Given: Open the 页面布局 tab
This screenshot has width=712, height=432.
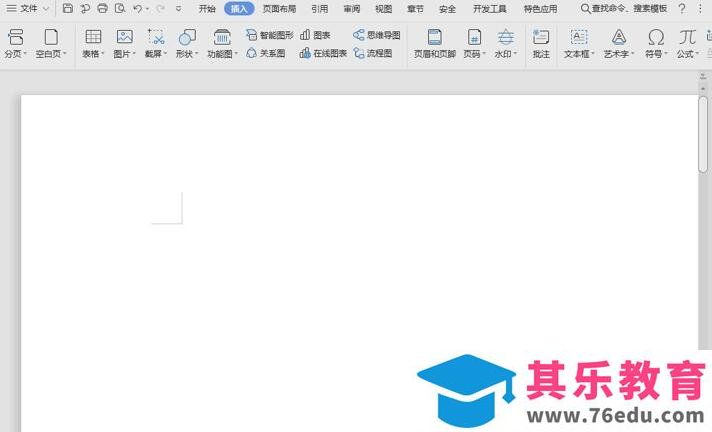Looking at the screenshot, I should [x=279, y=9].
